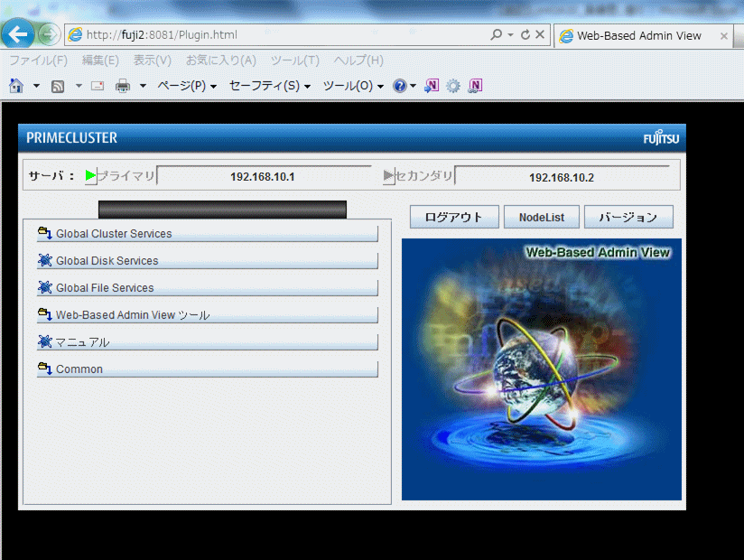Click the Global Disk Services icon
This screenshot has width=744, height=560.
44,260
